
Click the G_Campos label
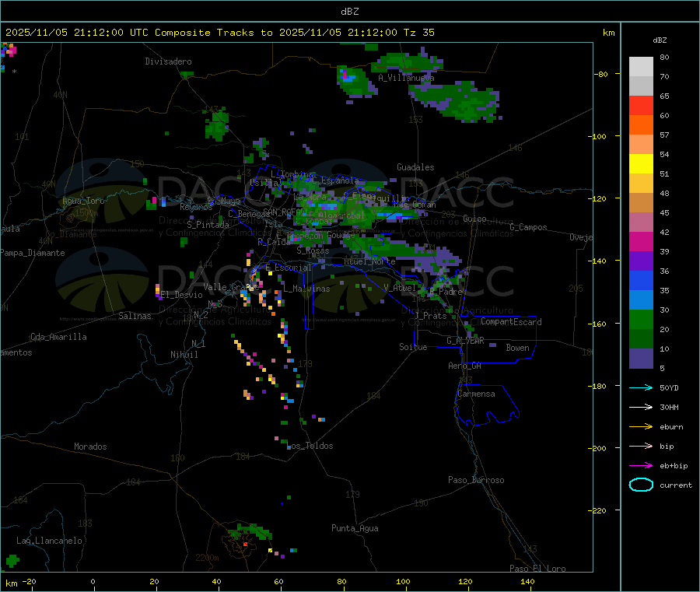pyautogui.click(x=528, y=227)
